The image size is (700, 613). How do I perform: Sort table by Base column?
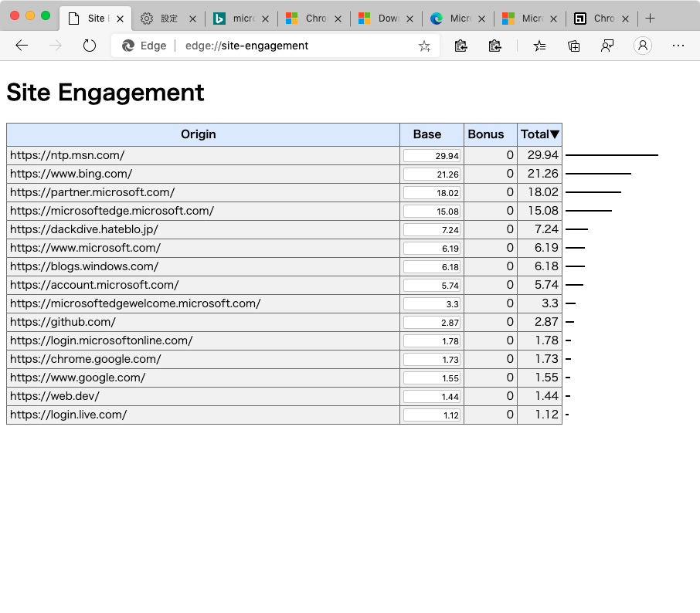click(x=432, y=134)
